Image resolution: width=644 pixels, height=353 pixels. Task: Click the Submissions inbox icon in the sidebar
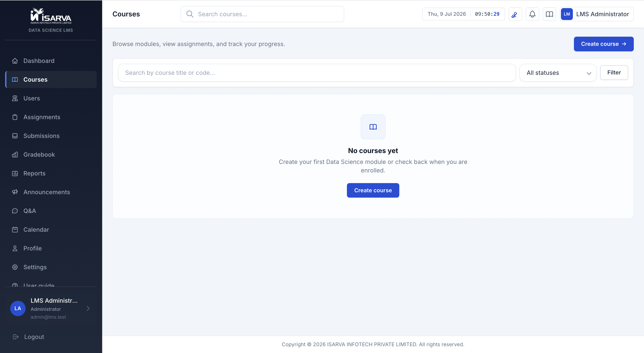tap(15, 136)
